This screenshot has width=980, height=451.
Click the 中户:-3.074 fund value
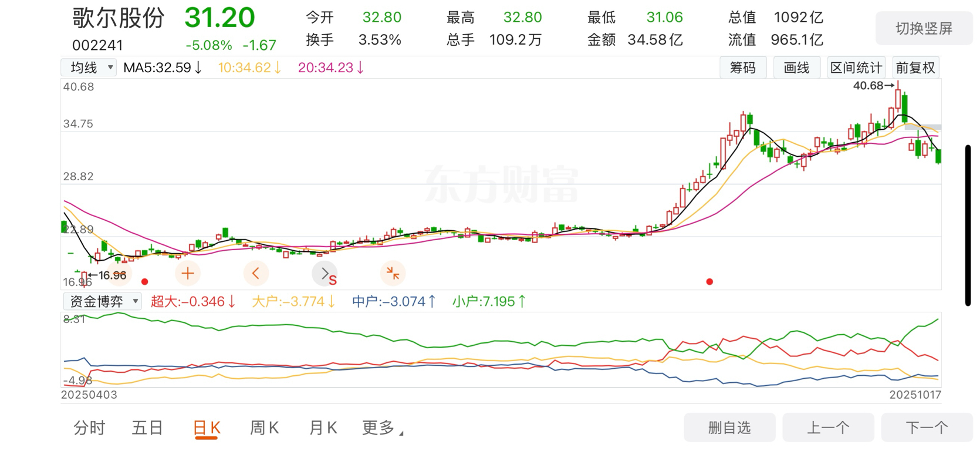point(394,301)
